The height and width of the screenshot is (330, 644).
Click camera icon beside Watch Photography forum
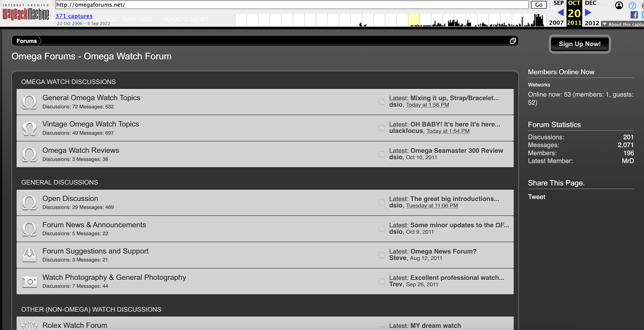pos(29,281)
